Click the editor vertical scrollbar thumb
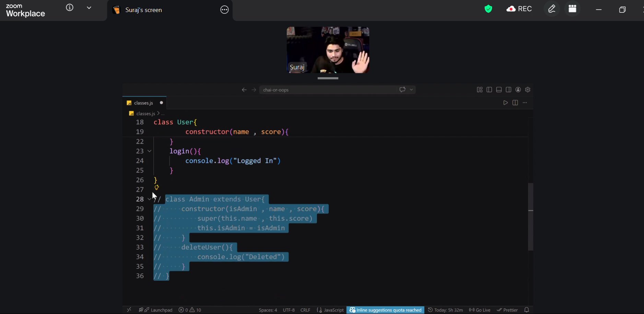The image size is (644, 314). 531,217
